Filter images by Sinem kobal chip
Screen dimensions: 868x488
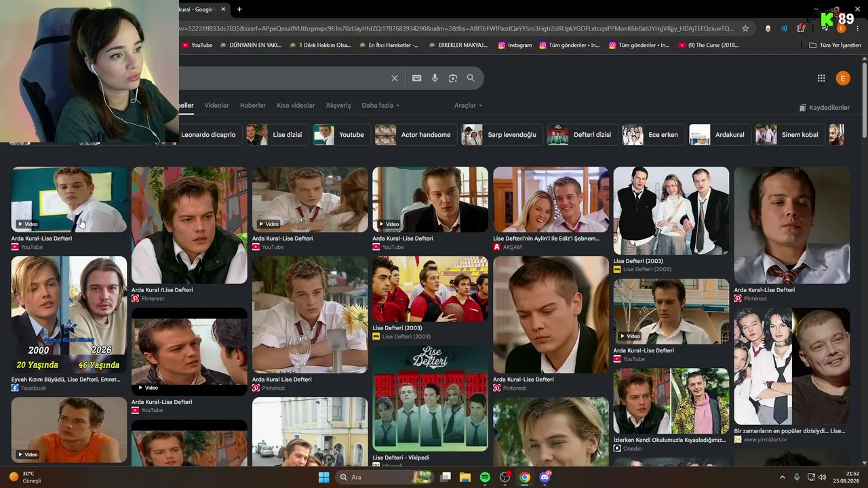click(790, 135)
